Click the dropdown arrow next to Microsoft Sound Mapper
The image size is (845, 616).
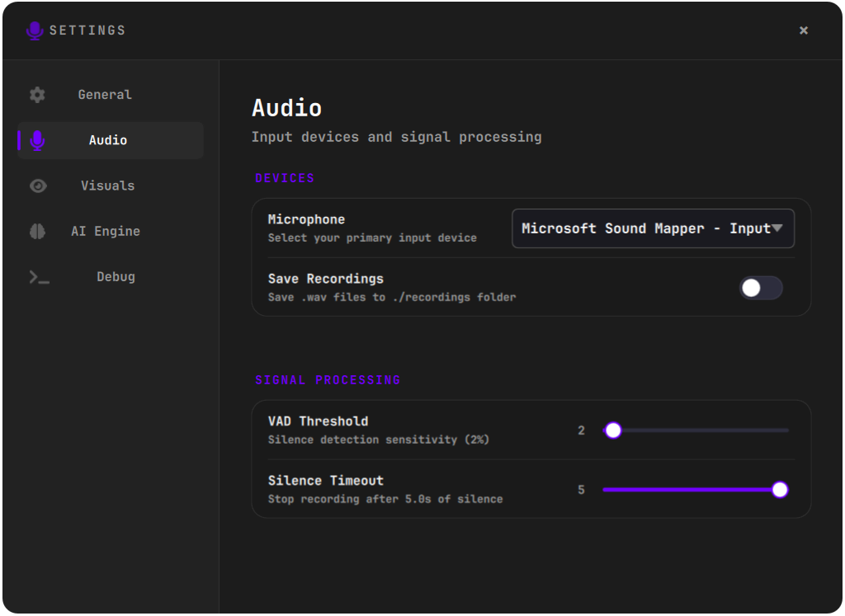(x=777, y=228)
